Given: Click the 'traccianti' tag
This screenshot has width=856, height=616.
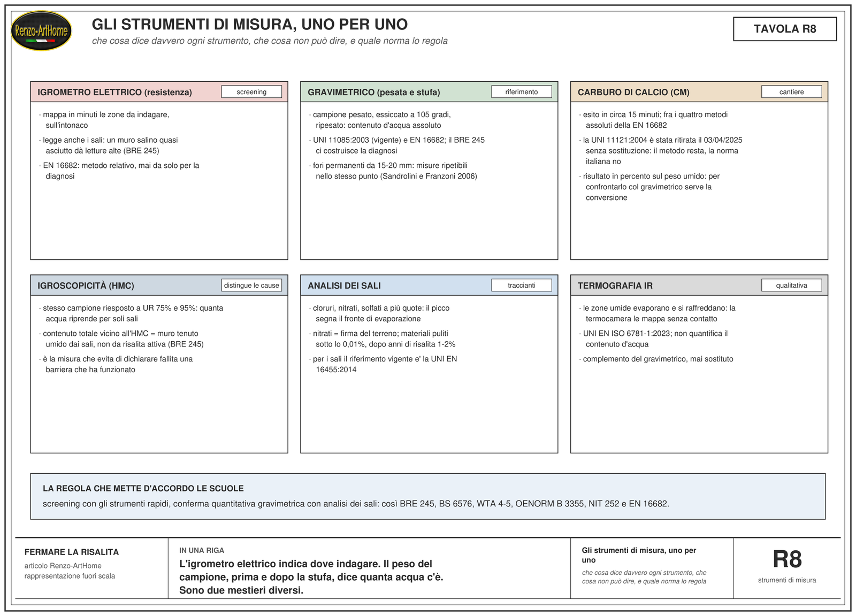Looking at the screenshot, I should tap(522, 286).
